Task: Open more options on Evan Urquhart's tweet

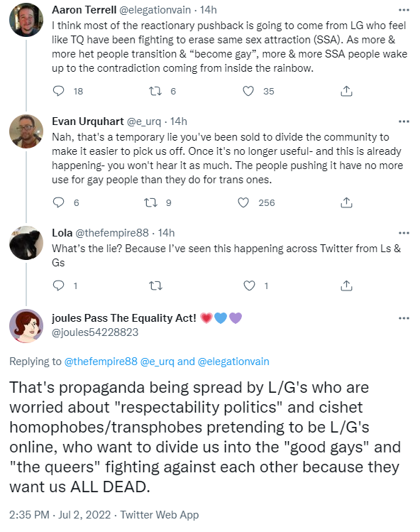Action: click(x=404, y=121)
